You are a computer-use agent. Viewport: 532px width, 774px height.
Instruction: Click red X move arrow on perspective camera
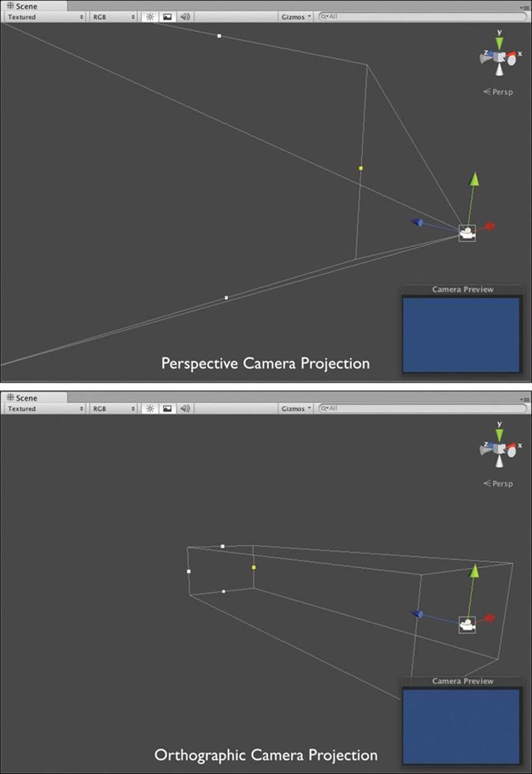[490, 226]
